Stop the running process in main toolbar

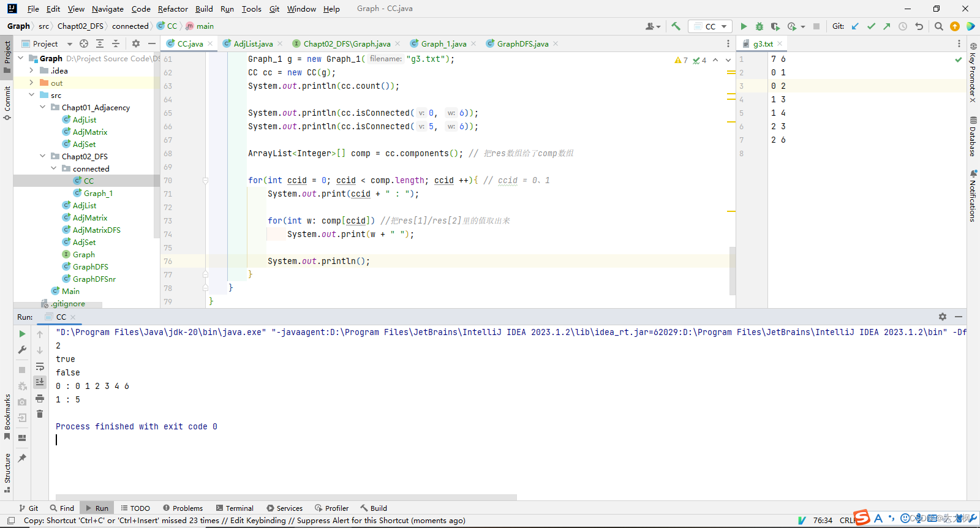pos(816,26)
